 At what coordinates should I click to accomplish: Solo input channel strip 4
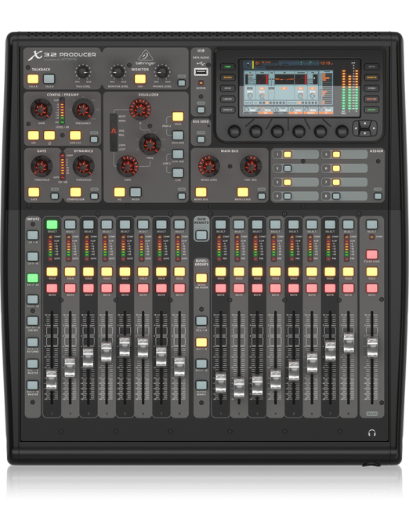(107, 271)
